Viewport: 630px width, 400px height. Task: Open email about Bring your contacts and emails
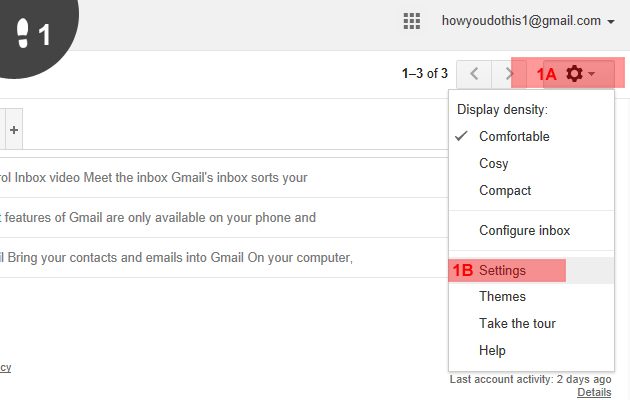coord(223,257)
